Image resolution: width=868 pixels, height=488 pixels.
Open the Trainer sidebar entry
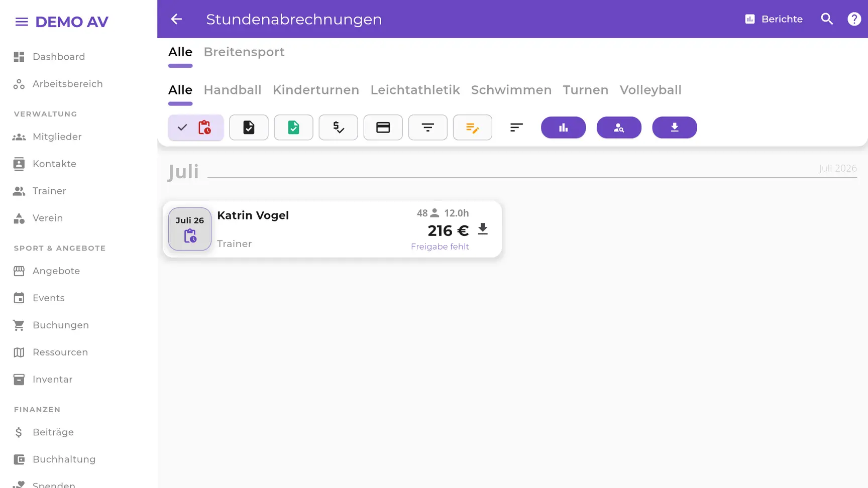pyautogui.click(x=40, y=191)
